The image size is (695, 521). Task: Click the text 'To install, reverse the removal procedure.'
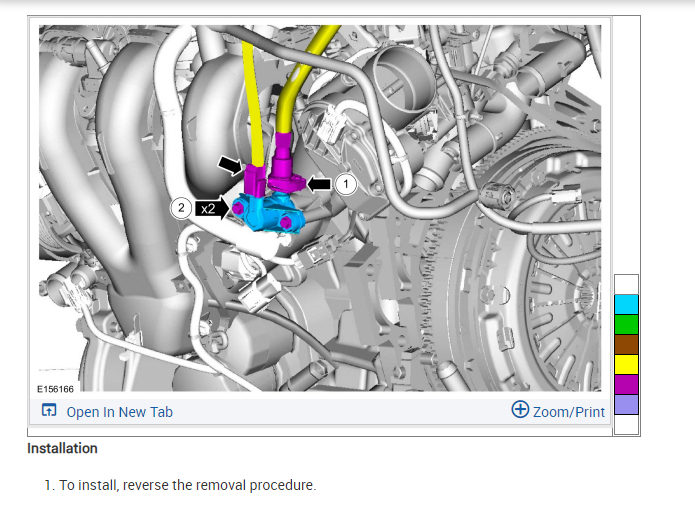tap(187, 485)
